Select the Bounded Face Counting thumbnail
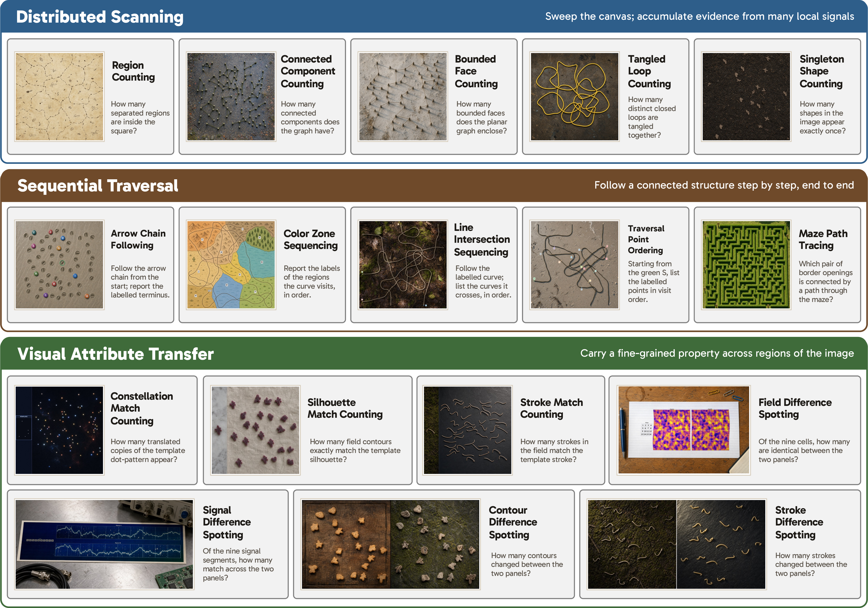The width and height of the screenshot is (868, 608). click(403, 97)
